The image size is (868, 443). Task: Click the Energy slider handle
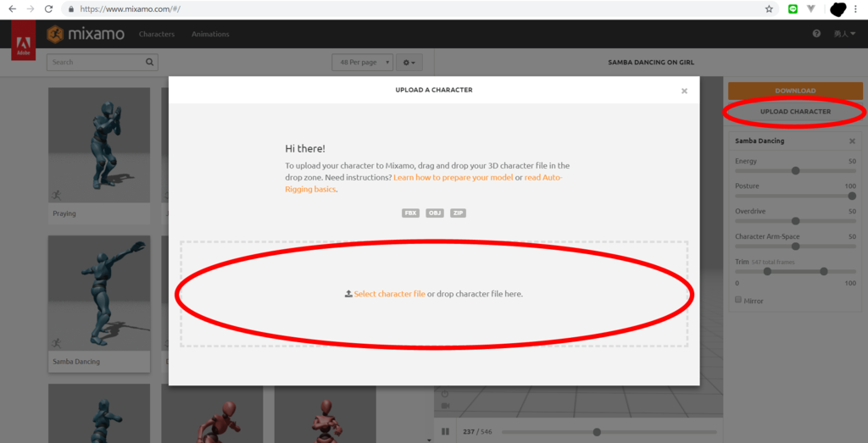click(795, 171)
